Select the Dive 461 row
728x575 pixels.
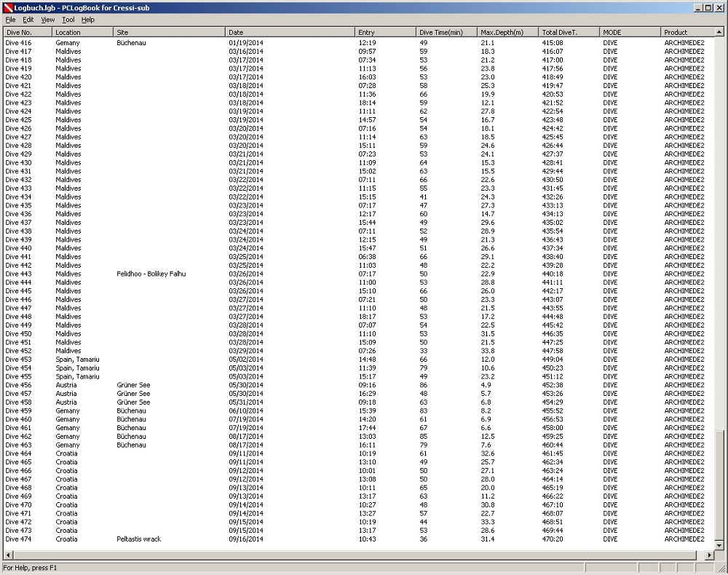coord(359,428)
